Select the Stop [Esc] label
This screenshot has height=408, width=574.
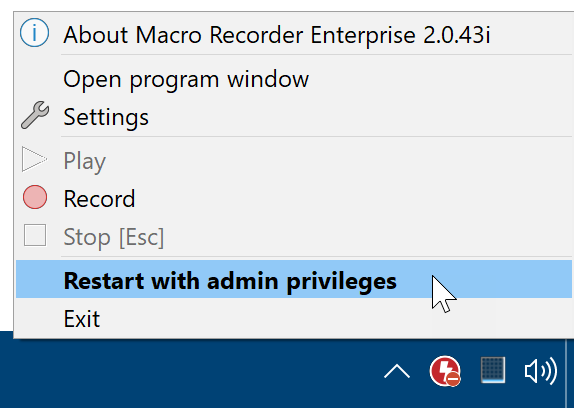tap(114, 237)
